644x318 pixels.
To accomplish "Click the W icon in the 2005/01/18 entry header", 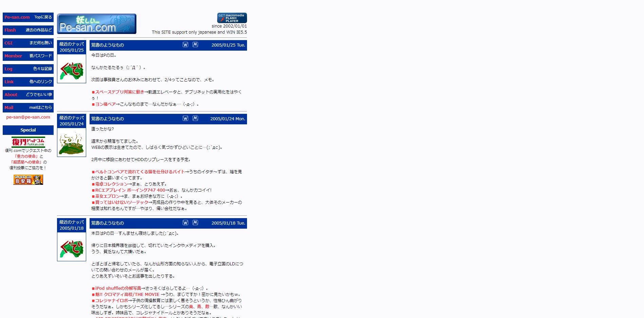I will click(x=185, y=223).
